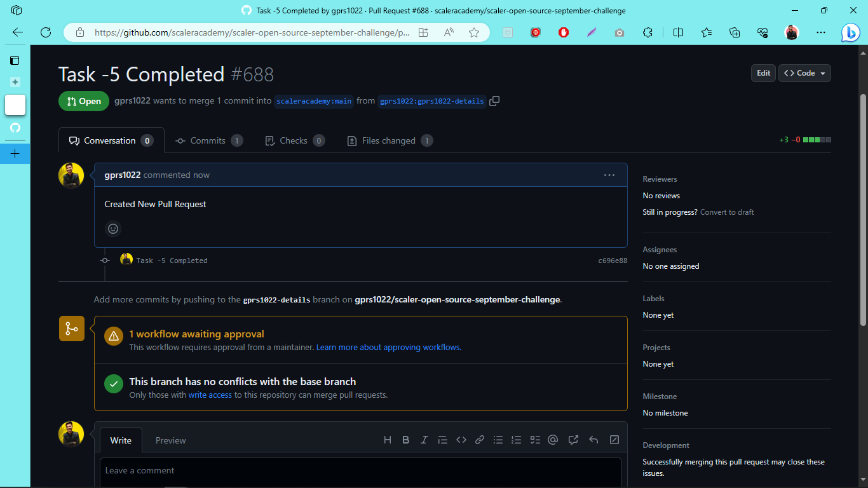Switch to the Preview tab
Image resolution: width=868 pixels, height=488 pixels.
click(x=170, y=440)
